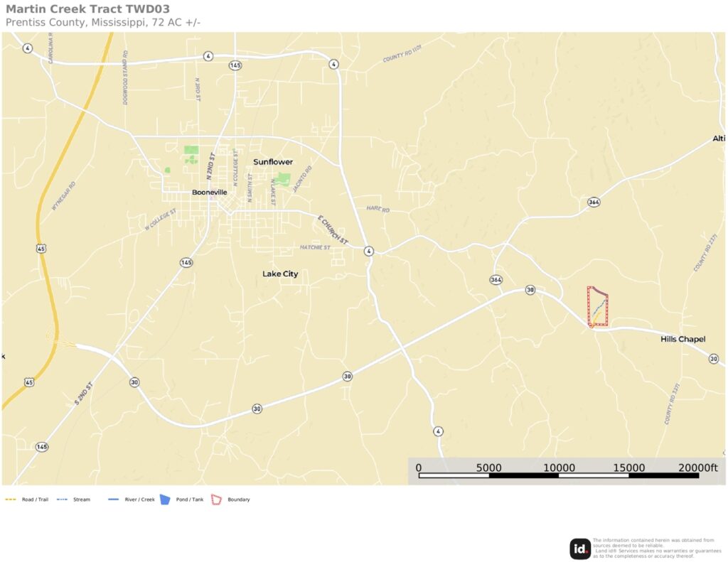Select the Sunflower place label

(x=273, y=162)
